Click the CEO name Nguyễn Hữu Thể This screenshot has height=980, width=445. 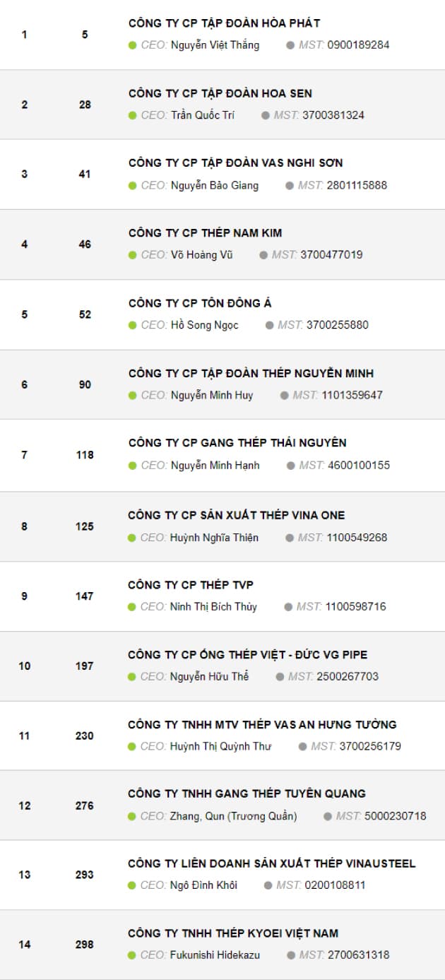[x=209, y=677]
